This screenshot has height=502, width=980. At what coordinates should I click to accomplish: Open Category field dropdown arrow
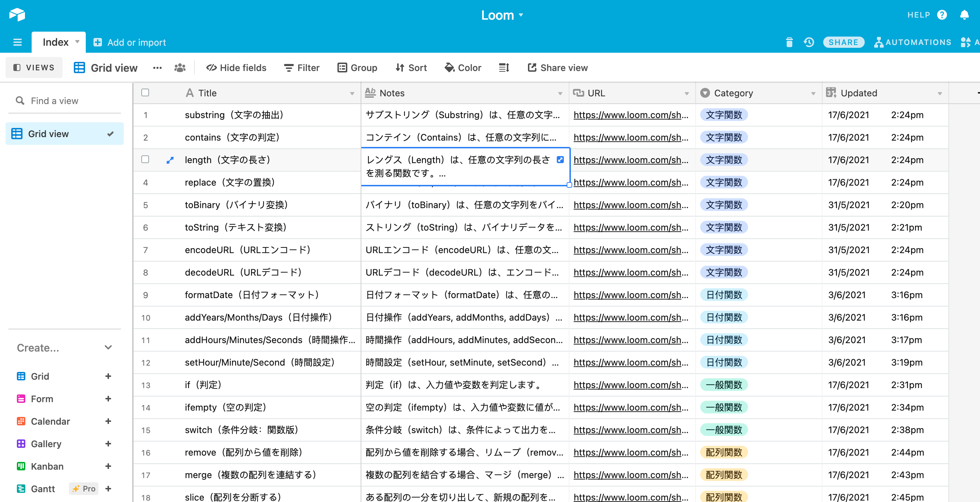click(813, 94)
